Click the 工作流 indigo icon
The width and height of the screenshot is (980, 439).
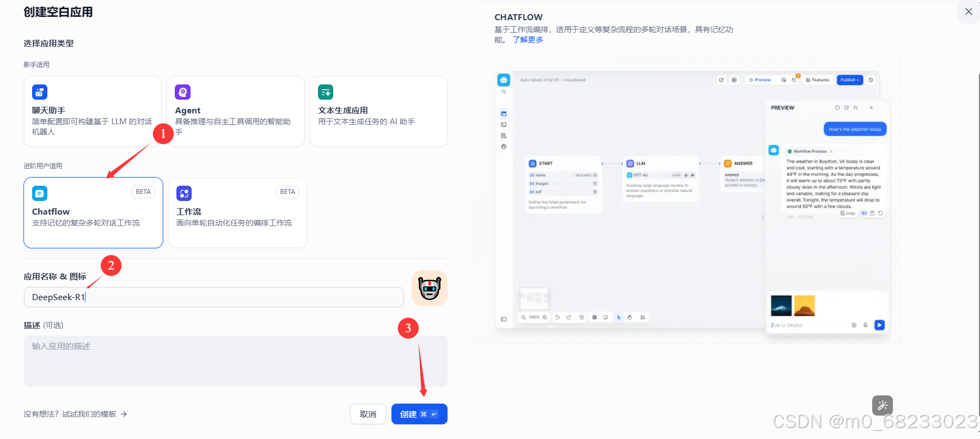(x=184, y=193)
